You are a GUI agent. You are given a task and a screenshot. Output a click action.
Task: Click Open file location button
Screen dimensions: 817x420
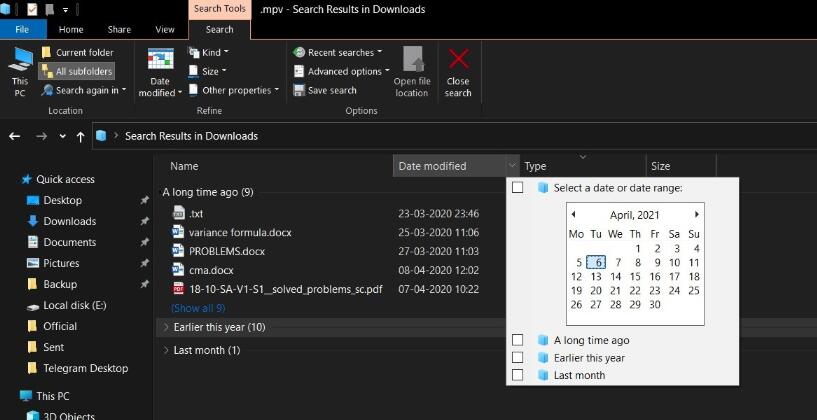[x=412, y=72]
